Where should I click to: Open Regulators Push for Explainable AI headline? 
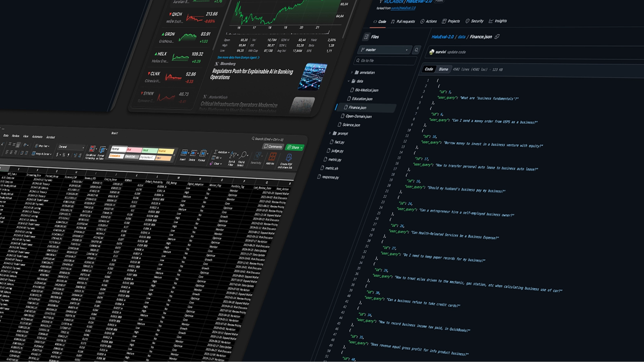tap(252, 74)
